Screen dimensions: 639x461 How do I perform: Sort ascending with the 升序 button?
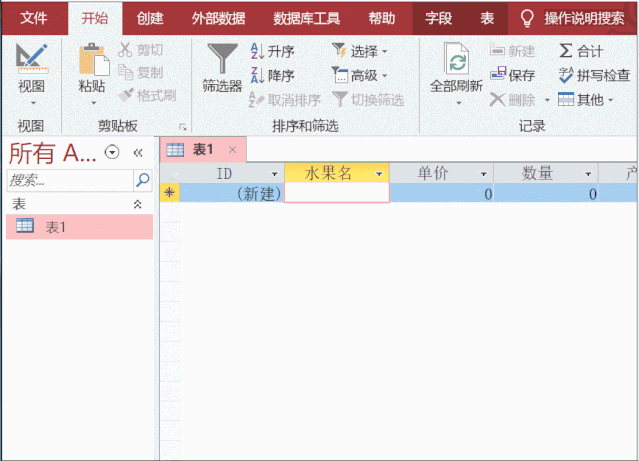(x=271, y=51)
